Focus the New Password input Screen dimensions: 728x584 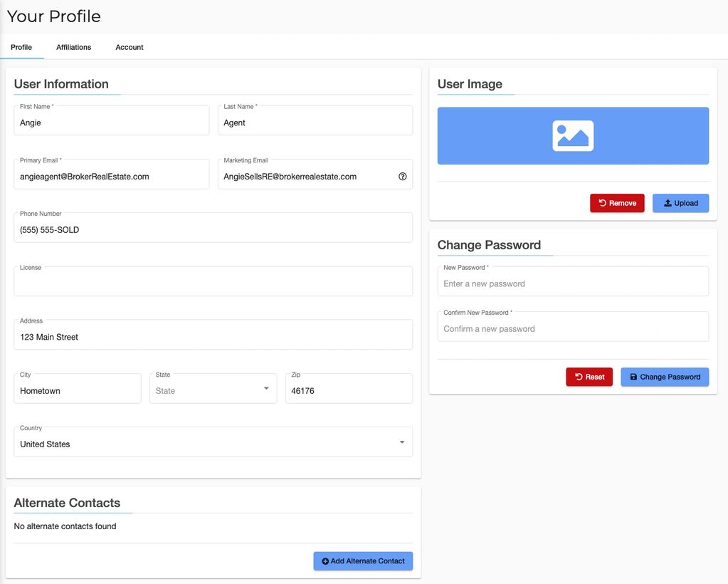click(x=573, y=283)
